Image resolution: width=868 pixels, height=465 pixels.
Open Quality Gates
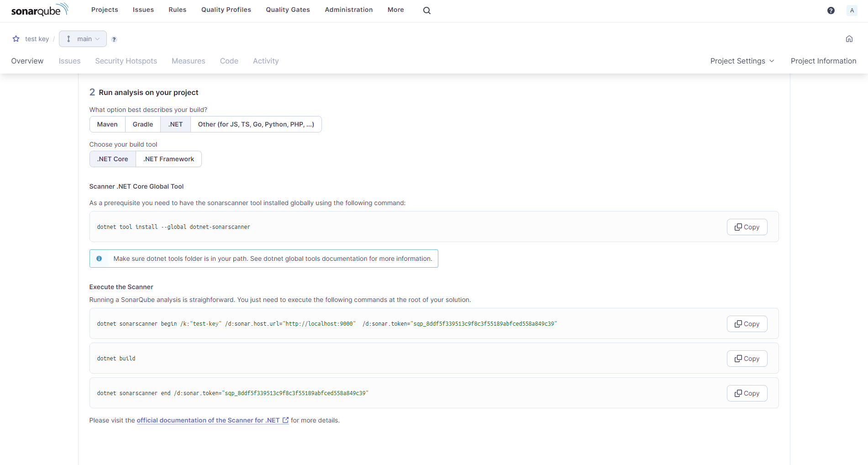tap(288, 10)
